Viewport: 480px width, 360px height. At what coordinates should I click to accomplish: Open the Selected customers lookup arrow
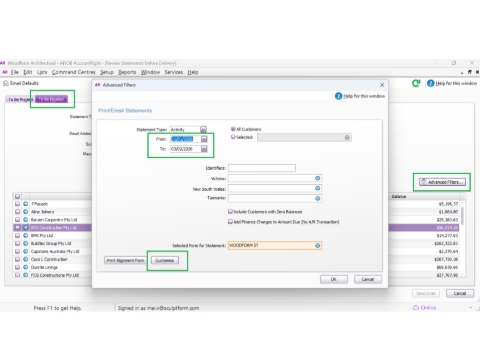[347, 137]
